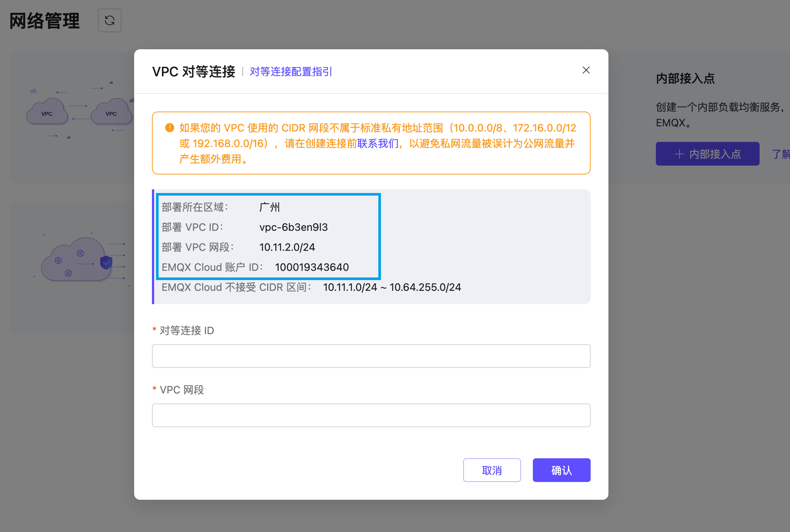Select the region value 广州
This screenshot has height=532, width=790.
point(270,207)
